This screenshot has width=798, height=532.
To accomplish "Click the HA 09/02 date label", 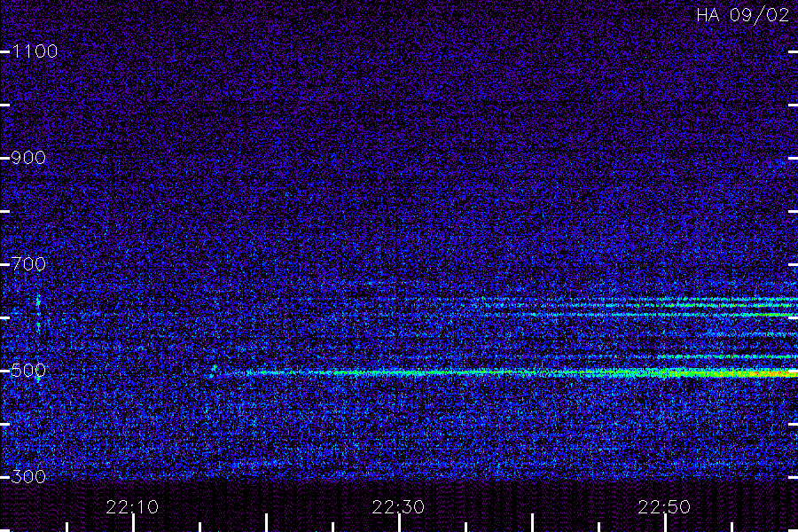I will click(742, 15).
